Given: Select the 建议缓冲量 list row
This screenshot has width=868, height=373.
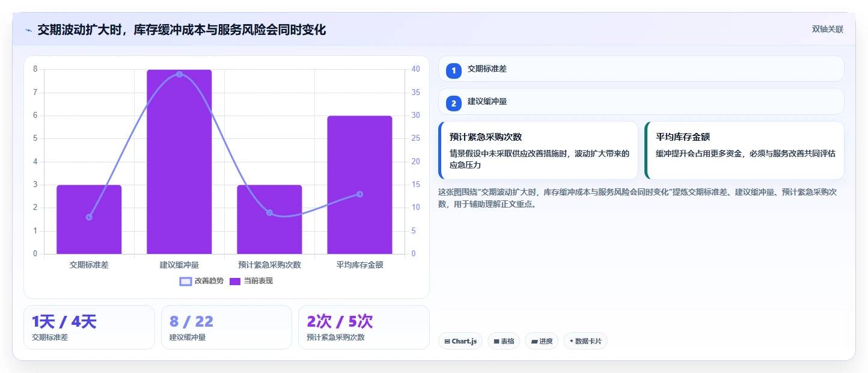Looking at the screenshot, I should [641, 101].
